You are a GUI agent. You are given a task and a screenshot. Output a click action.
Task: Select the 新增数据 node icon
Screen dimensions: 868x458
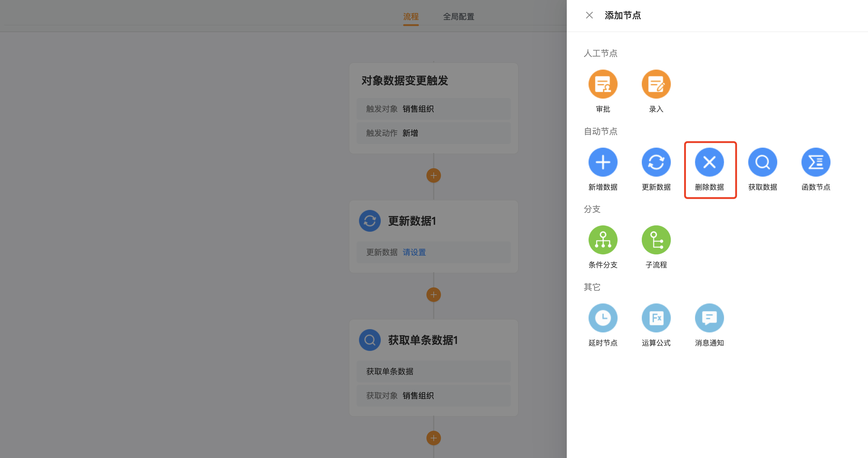point(603,162)
